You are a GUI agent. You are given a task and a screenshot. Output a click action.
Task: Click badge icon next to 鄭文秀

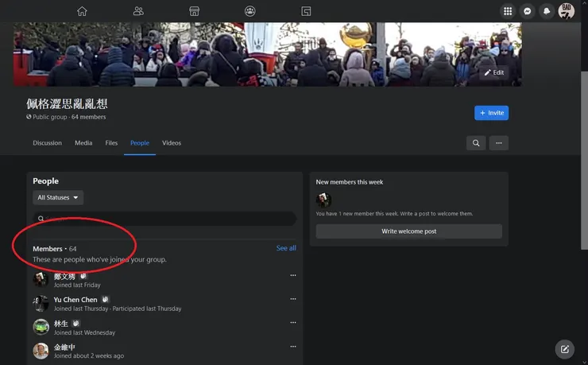click(x=83, y=276)
